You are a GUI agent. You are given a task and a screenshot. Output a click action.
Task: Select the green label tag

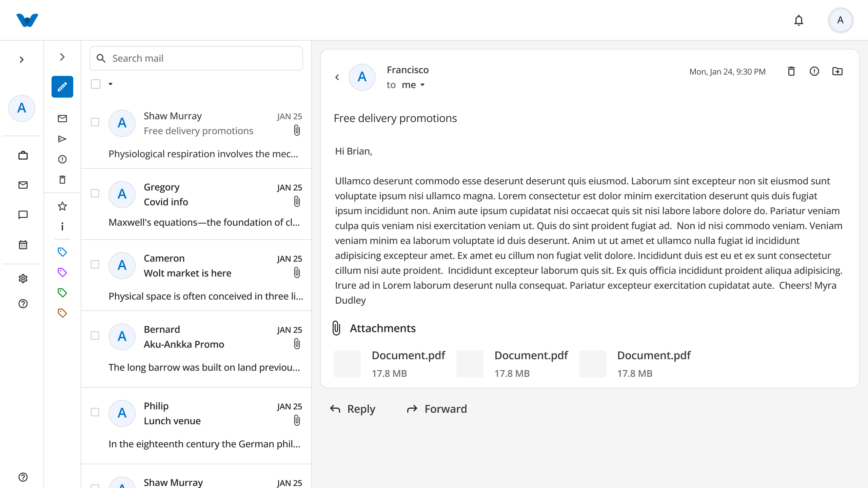(62, 293)
